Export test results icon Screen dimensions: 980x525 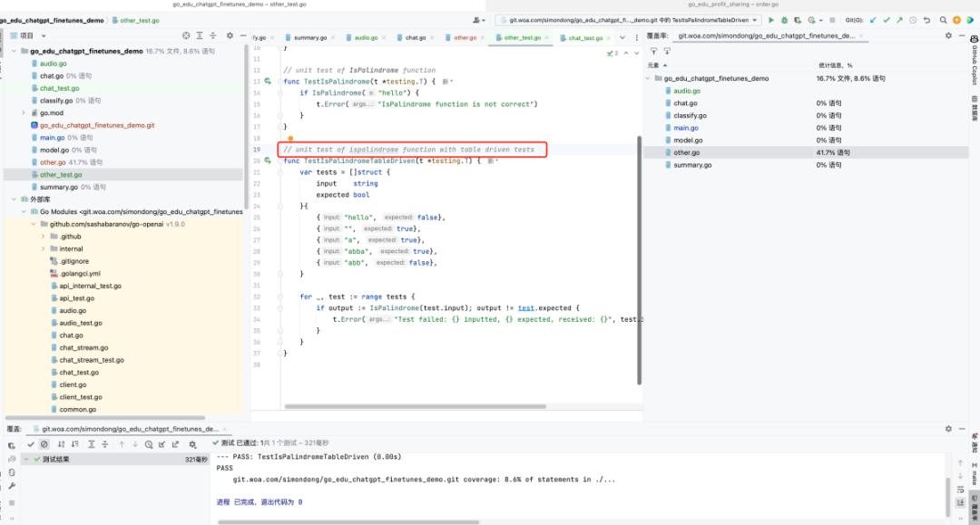pyautogui.click(x=176, y=444)
